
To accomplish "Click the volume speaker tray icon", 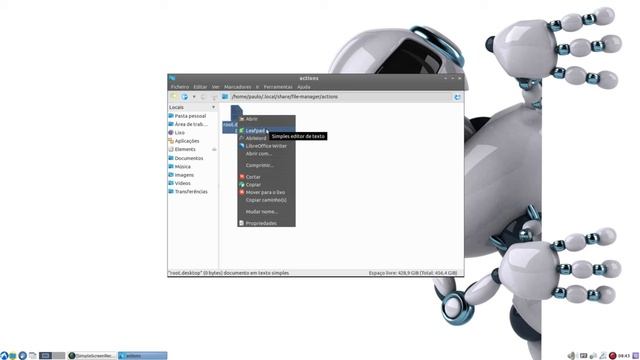I will tap(572, 356).
